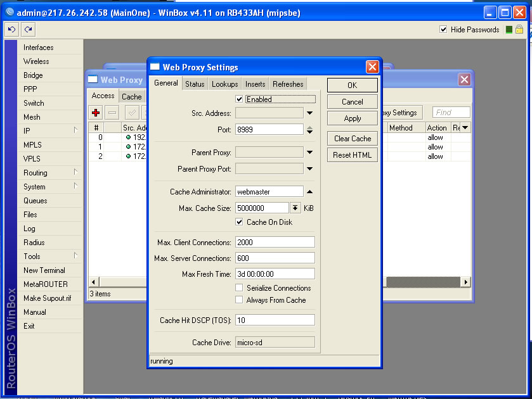
Task: Click the Port input field
Action: coord(269,129)
